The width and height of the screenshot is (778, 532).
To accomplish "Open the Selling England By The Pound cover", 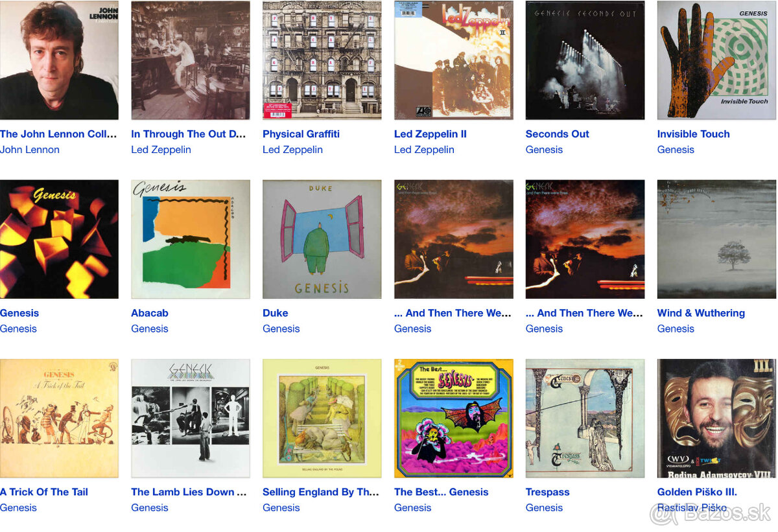I will pyautogui.click(x=322, y=419).
